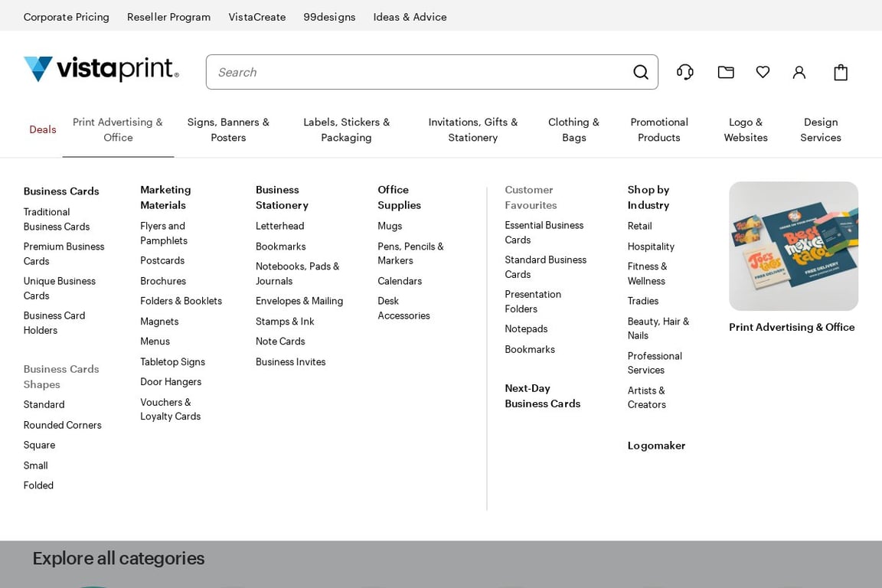Open Design Services menu
The height and width of the screenshot is (588, 882).
[821, 130]
